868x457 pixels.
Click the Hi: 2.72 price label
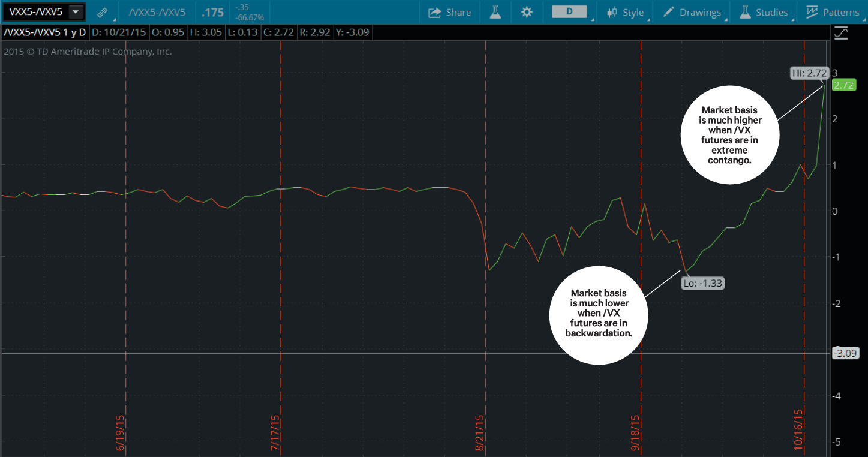tap(809, 73)
